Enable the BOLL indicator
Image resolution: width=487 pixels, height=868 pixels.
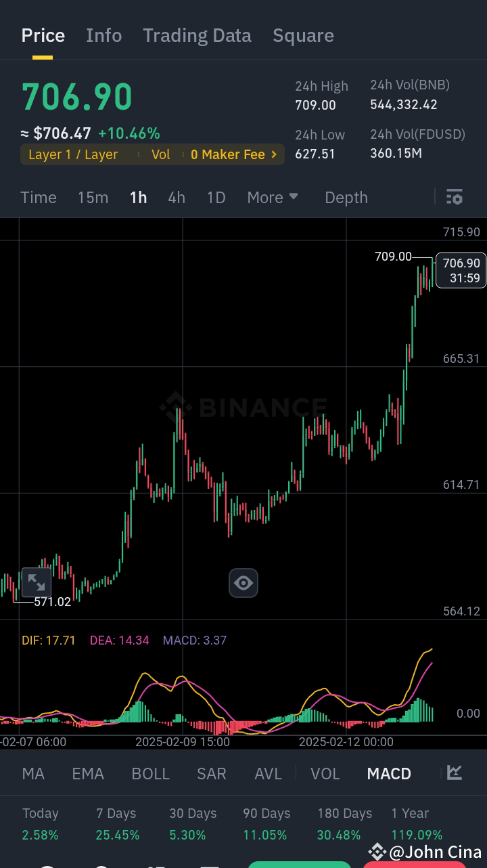click(x=150, y=773)
